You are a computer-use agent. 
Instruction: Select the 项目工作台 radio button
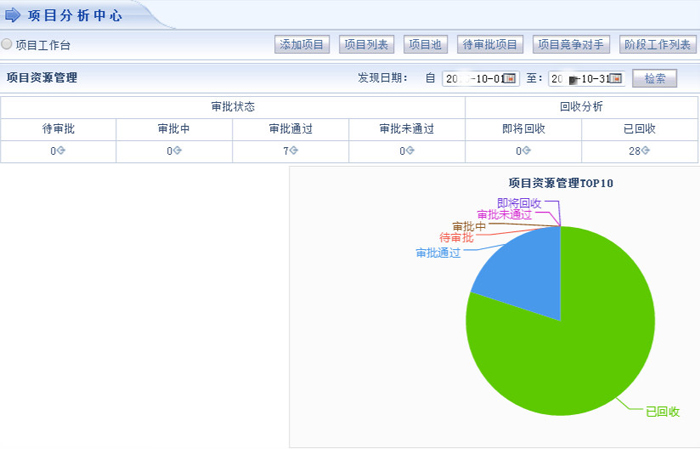coord(7,45)
